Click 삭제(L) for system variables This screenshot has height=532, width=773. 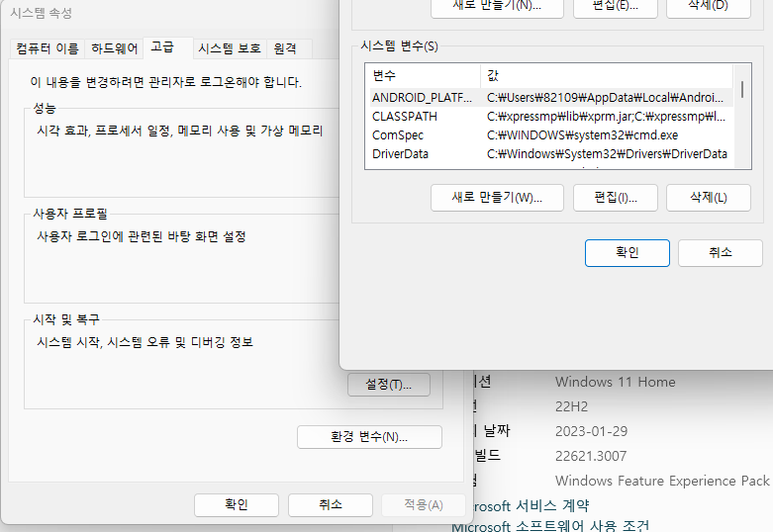coord(708,198)
